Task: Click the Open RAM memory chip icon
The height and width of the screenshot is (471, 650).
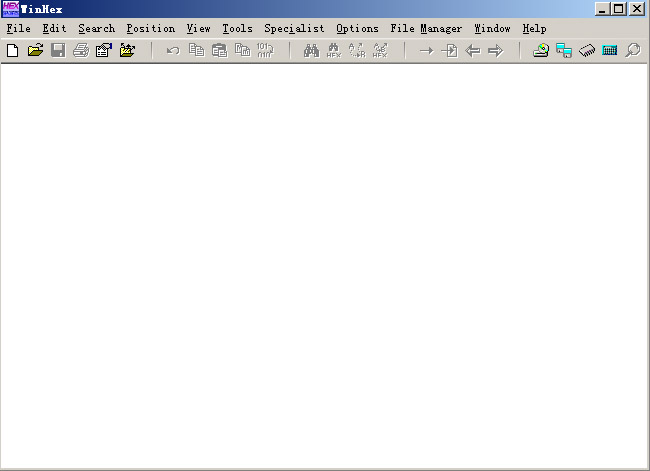Action: pos(587,51)
